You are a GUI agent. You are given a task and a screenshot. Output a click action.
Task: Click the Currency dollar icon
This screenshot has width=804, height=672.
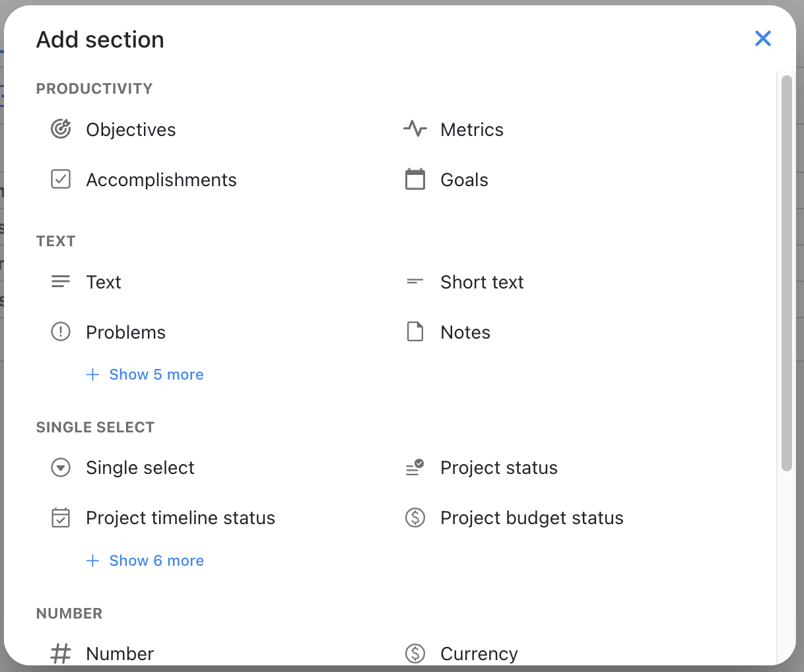coord(415,654)
